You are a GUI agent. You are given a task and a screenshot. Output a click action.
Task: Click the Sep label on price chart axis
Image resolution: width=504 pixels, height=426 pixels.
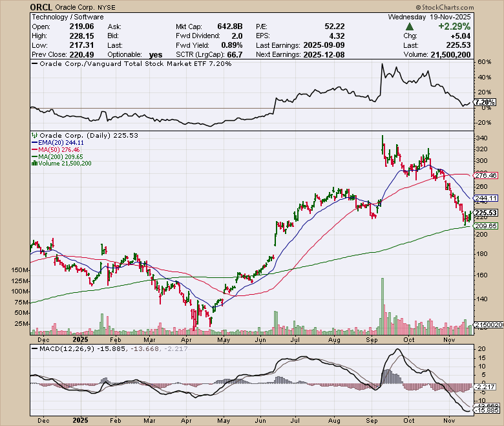[x=372, y=340]
